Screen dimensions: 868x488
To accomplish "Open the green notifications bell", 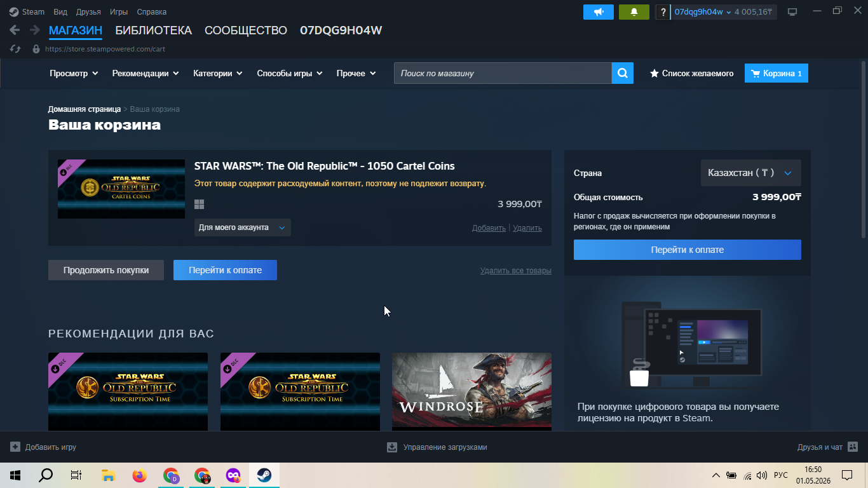I will (x=634, y=12).
